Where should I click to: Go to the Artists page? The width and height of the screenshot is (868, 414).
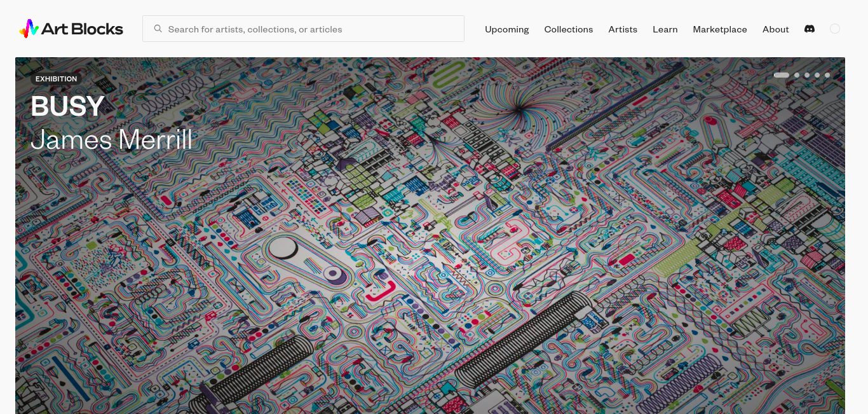(x=623, y=29)
